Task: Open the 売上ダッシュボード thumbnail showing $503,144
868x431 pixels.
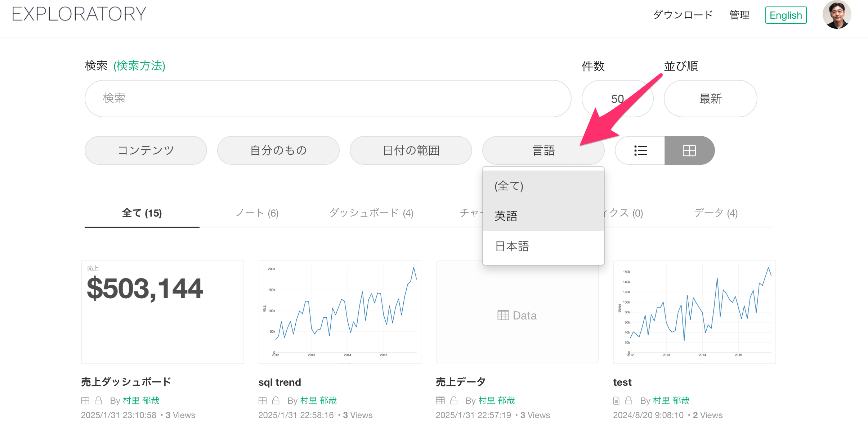Action: pos(162,312)
